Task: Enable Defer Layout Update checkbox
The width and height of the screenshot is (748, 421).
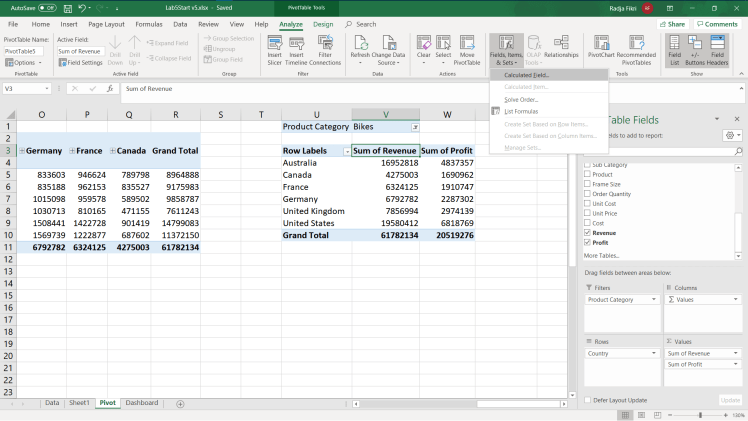Action: pyautogui.click(x=587, y=400)
